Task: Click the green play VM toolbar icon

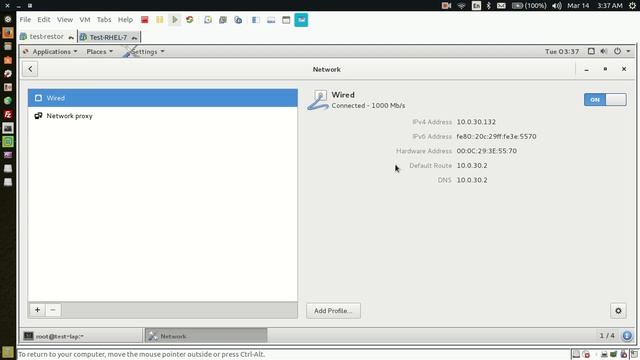Action: [x=175, y=20]
